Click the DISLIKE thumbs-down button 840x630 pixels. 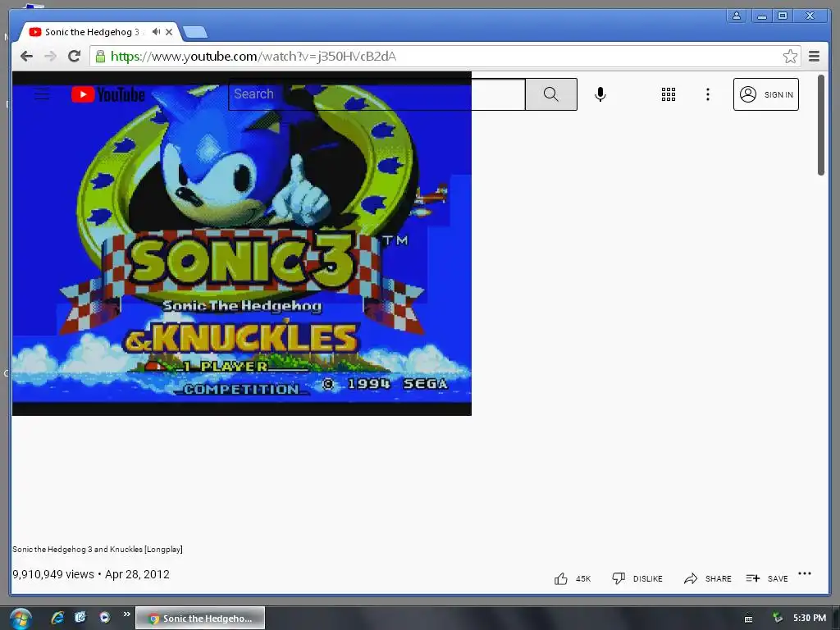click(x=637, y=578)
